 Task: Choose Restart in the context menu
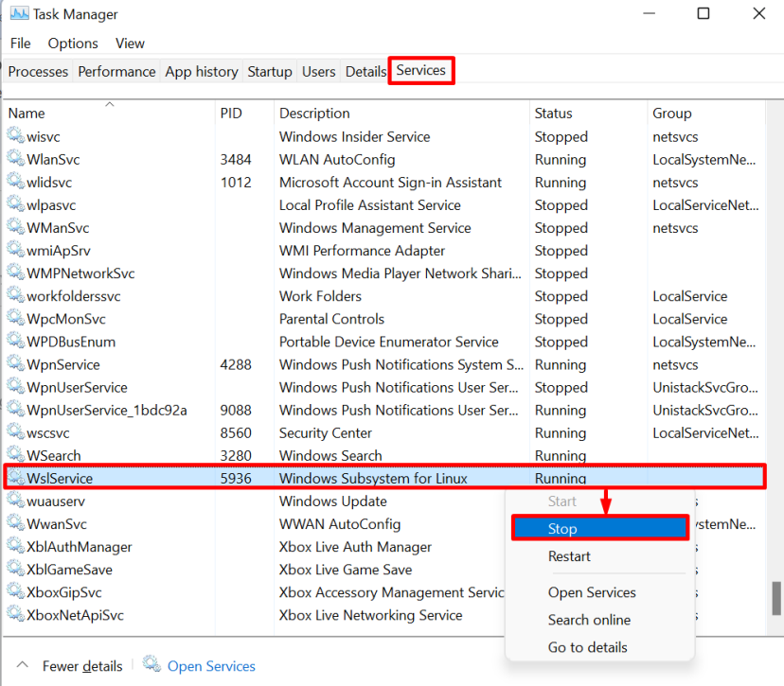(x=569, y=556)
